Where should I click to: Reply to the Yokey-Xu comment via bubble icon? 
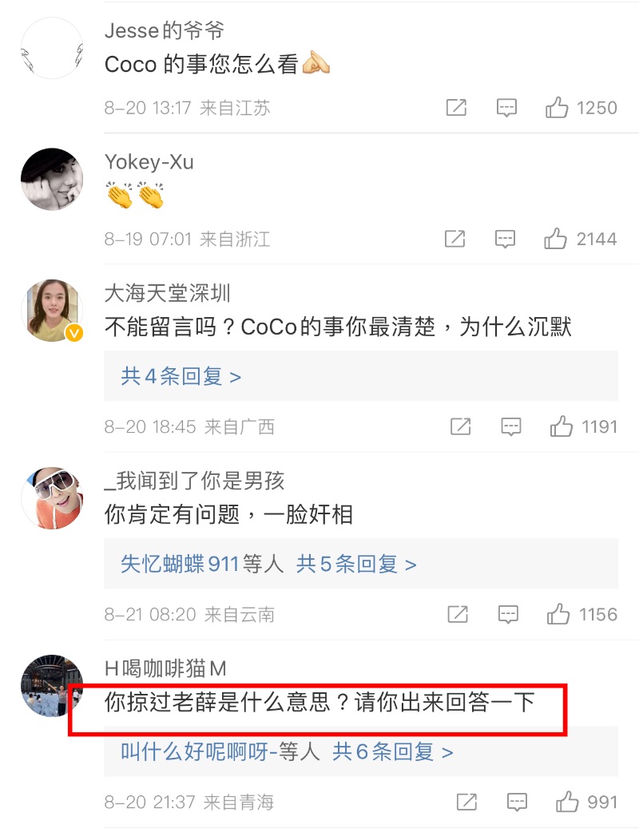coord(505,239)
